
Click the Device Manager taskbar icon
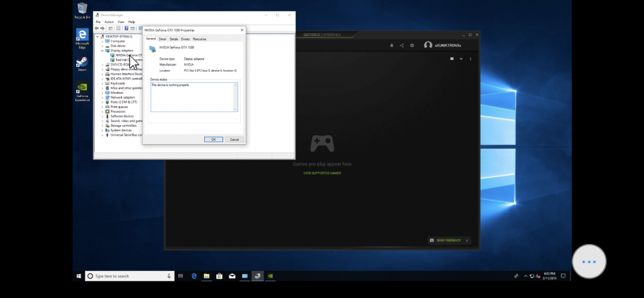pyautogui.click(x=258, y=276)
